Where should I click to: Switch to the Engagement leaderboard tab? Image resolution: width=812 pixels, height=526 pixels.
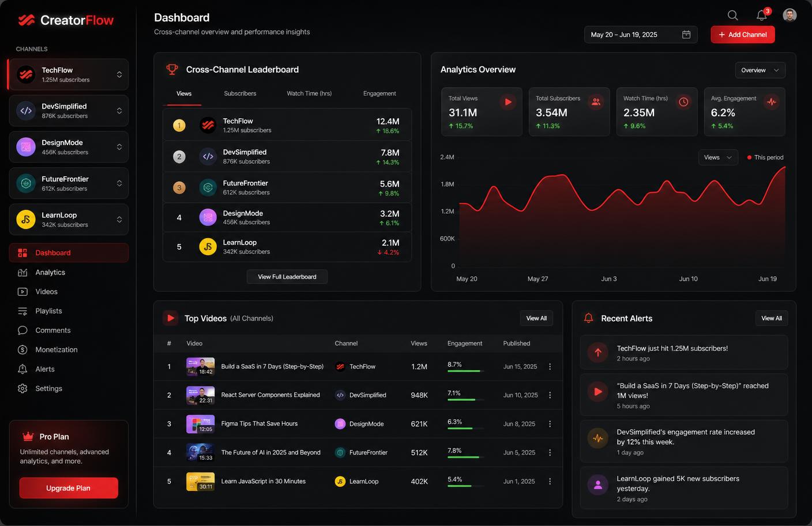[379, 93]
